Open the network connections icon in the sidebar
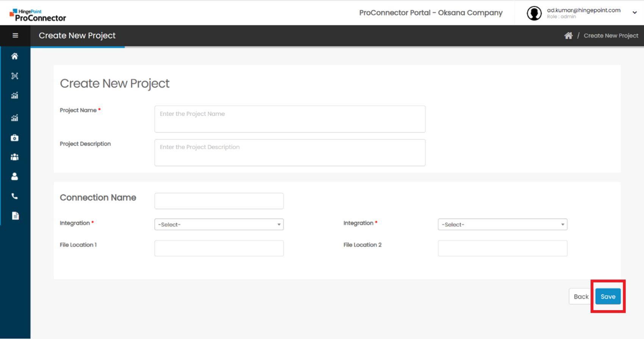The image size is (644, 339). click(x=15, y=76)
